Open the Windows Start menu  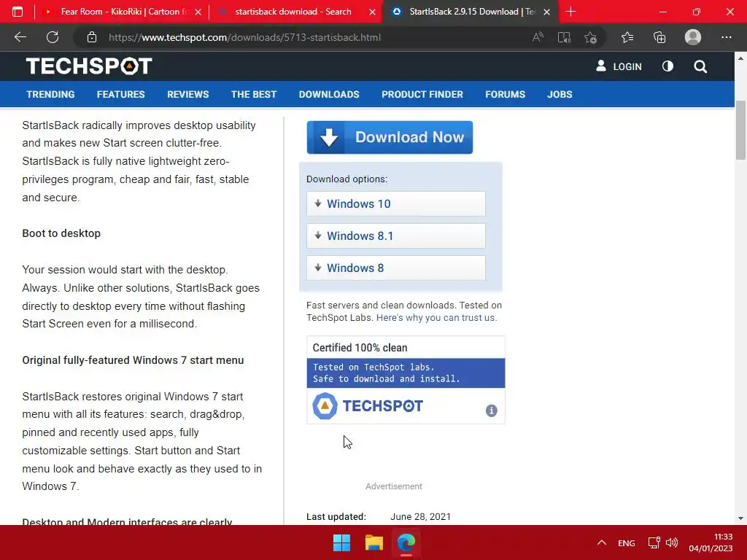click(x=341, y=542)
